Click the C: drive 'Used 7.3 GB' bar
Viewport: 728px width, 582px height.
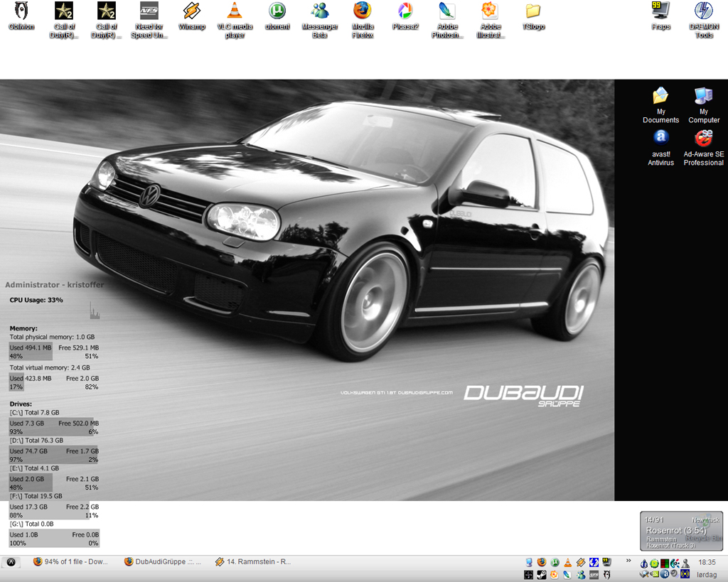coord(51,427)
